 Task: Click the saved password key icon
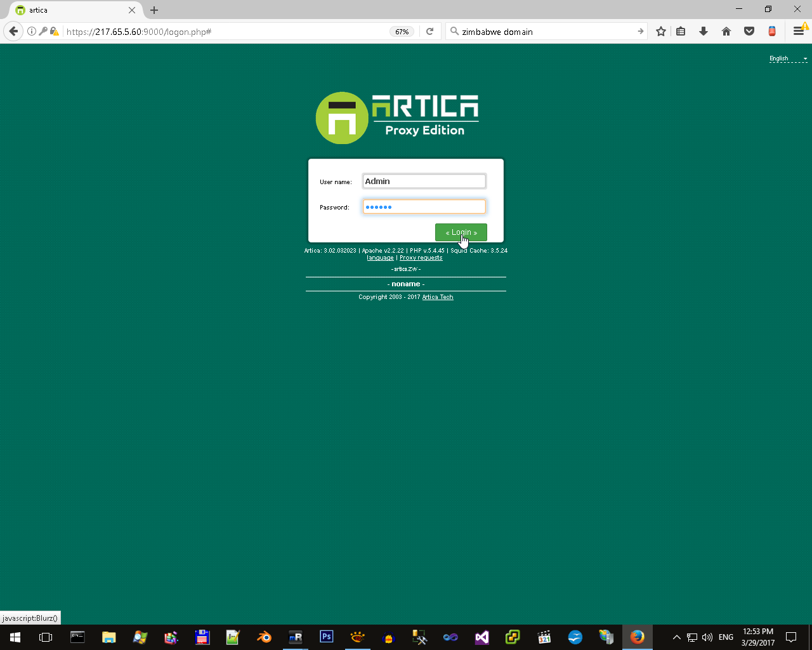pos(43,31)
